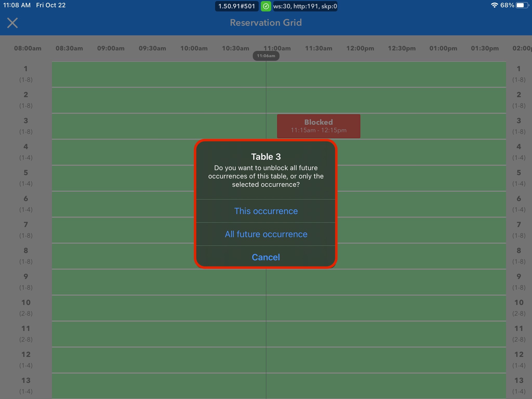Tap the battery indicator icon
532x399 pixels.
pos(522,5)
